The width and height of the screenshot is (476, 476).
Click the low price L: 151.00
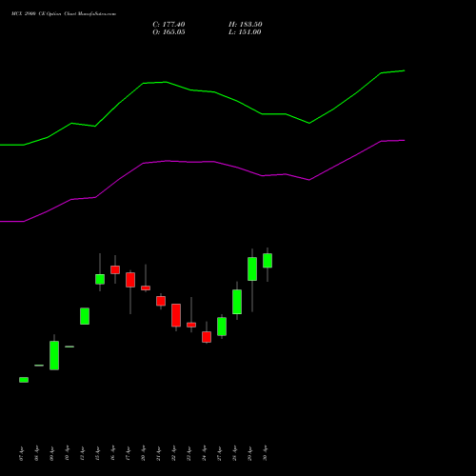pos(245,32)
